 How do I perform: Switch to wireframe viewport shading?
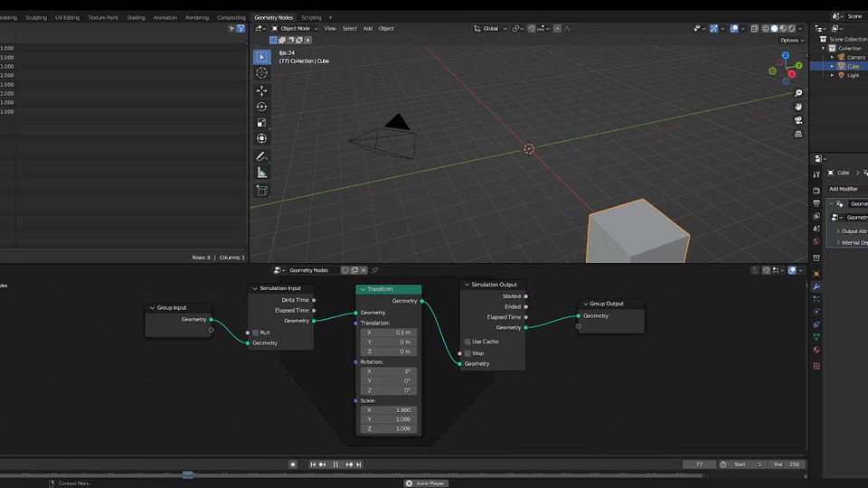[x=766, y=29]
